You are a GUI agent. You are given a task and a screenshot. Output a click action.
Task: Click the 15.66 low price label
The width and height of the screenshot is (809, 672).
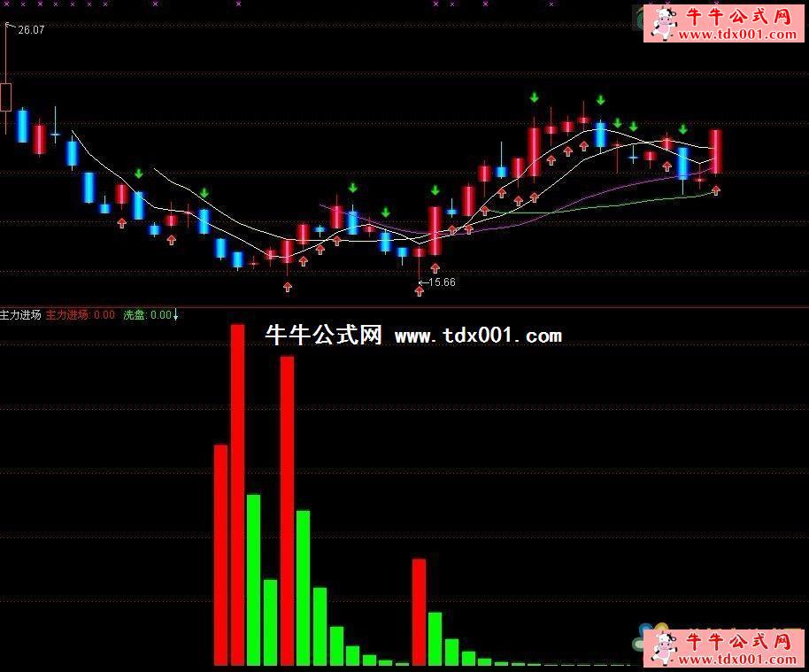[441, 282]
